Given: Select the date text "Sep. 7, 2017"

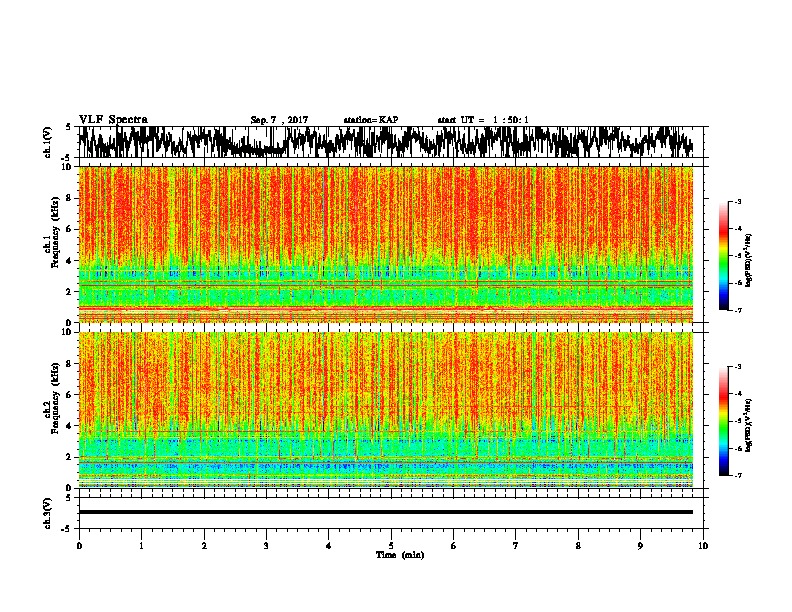Looking at the screenshot, I should click(x=279, y=120).
